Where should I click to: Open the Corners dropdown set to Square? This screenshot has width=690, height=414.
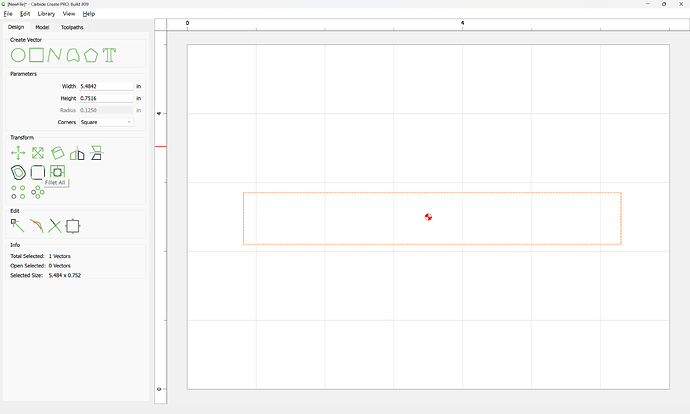click(x=105, y=122)
